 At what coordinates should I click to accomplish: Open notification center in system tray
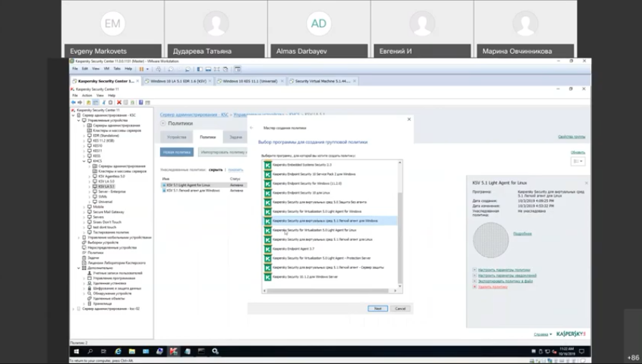click(582, 351)
